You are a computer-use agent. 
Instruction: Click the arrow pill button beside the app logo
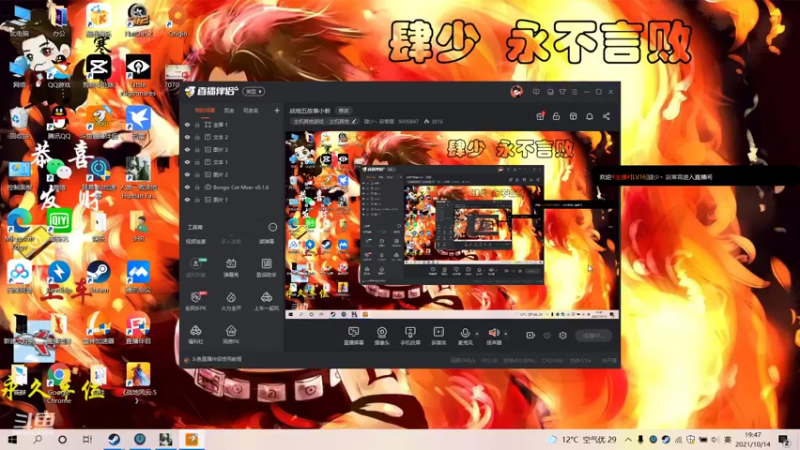click(x=254, y=91)
